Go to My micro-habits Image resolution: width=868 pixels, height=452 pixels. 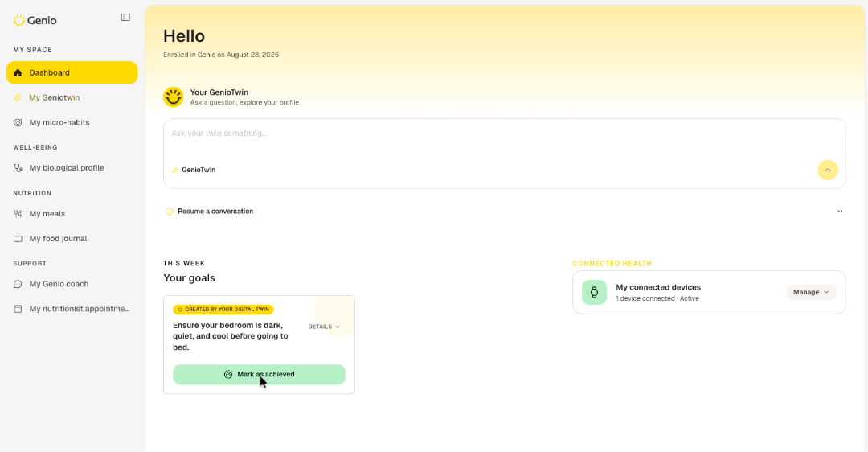72,122
